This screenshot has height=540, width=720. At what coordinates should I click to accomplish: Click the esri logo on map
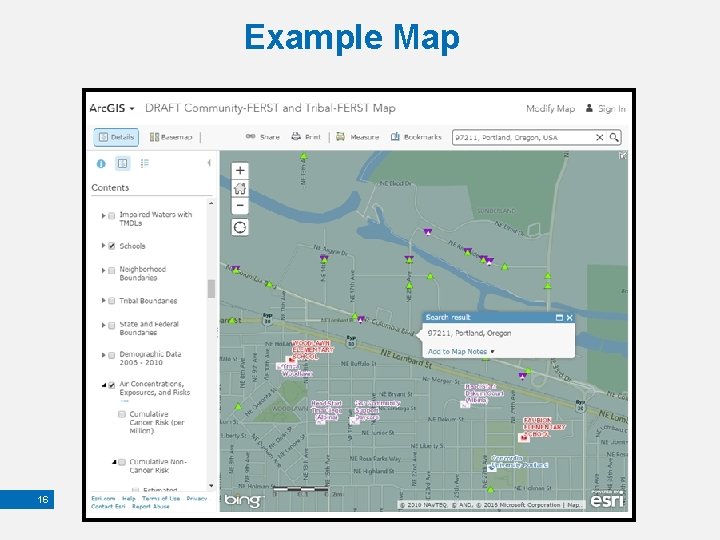[607, 500]
